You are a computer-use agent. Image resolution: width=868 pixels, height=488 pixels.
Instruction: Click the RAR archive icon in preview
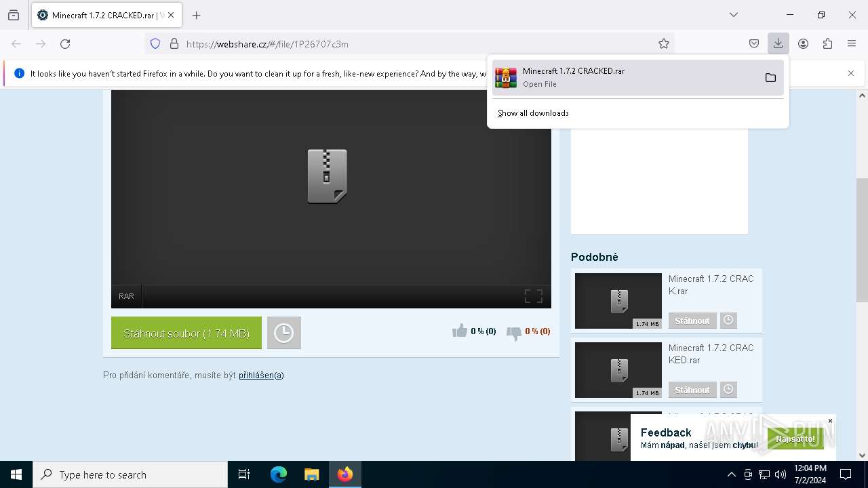(327, 176)
